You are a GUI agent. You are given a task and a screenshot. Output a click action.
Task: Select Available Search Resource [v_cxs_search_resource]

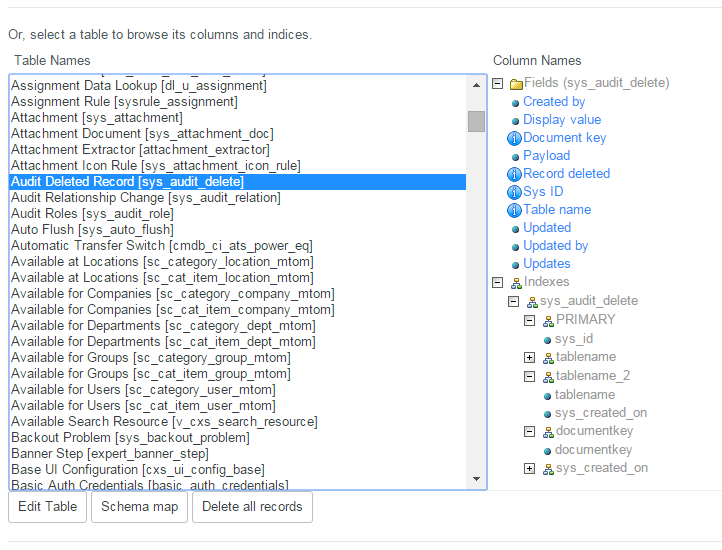tap(238, 421)
